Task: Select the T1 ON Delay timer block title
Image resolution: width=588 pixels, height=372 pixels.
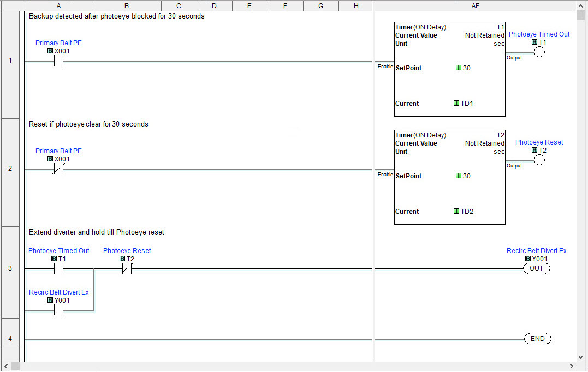Action: [421, 27]
